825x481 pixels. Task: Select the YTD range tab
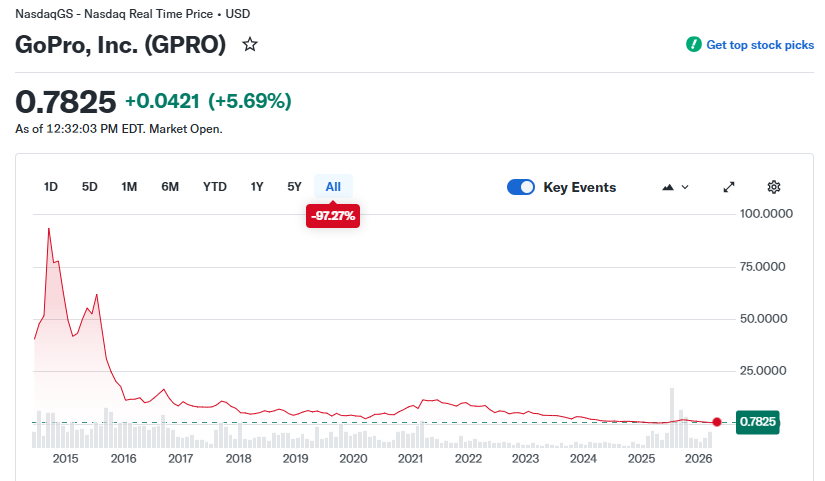214,187
